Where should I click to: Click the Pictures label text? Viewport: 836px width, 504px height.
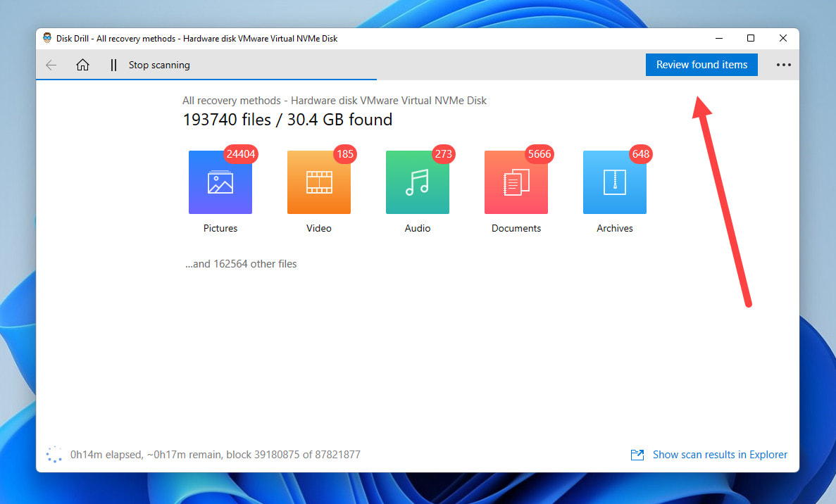click(x=220, y=228)
